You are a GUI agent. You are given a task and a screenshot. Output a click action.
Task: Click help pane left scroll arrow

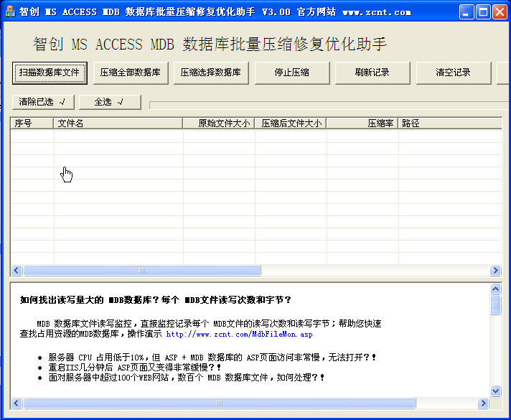17,403
